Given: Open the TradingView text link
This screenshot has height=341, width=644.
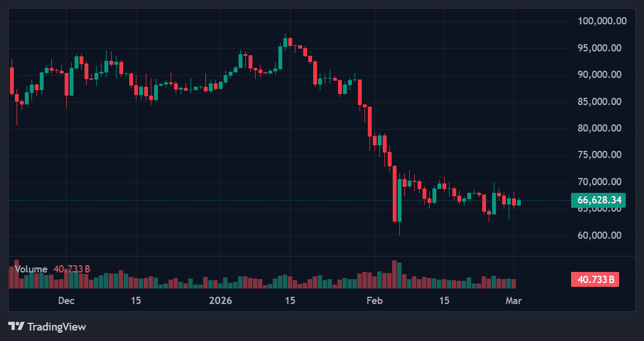Looking at the screenshot, I should (x=56, y=327).
